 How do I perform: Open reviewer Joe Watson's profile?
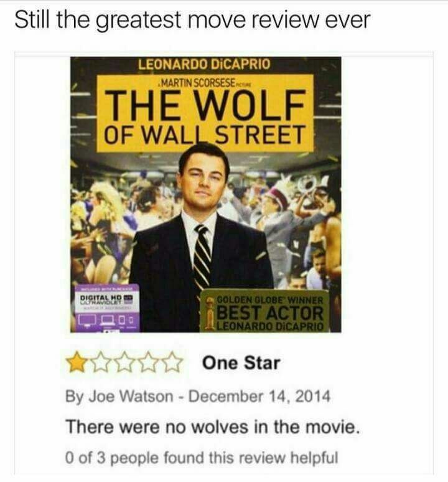(x=131, y=396)
